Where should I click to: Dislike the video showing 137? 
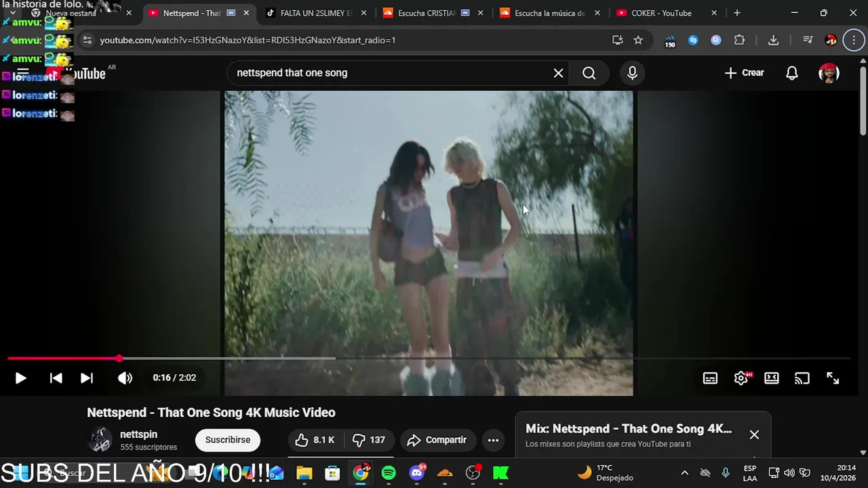tap(370, 440)
